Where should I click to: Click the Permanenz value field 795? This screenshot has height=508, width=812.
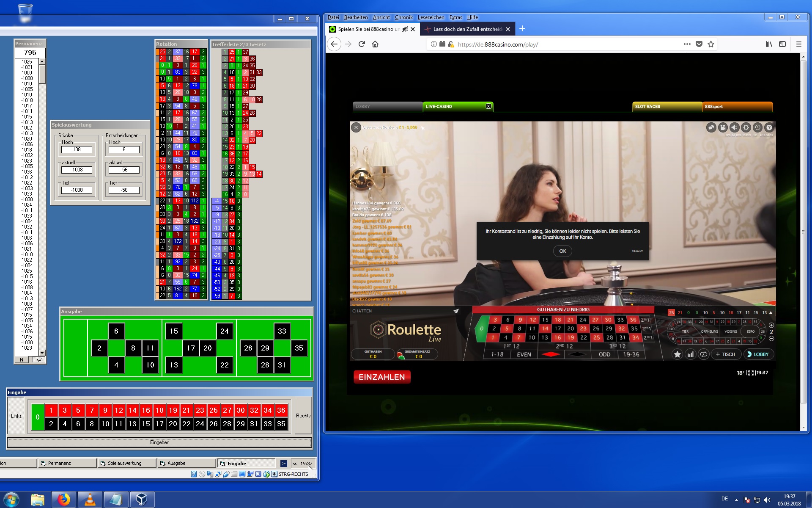tap(30, 52)
